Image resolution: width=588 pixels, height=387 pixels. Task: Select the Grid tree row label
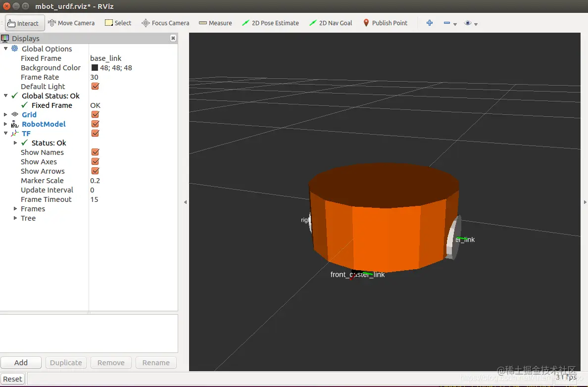coord(29,114)
